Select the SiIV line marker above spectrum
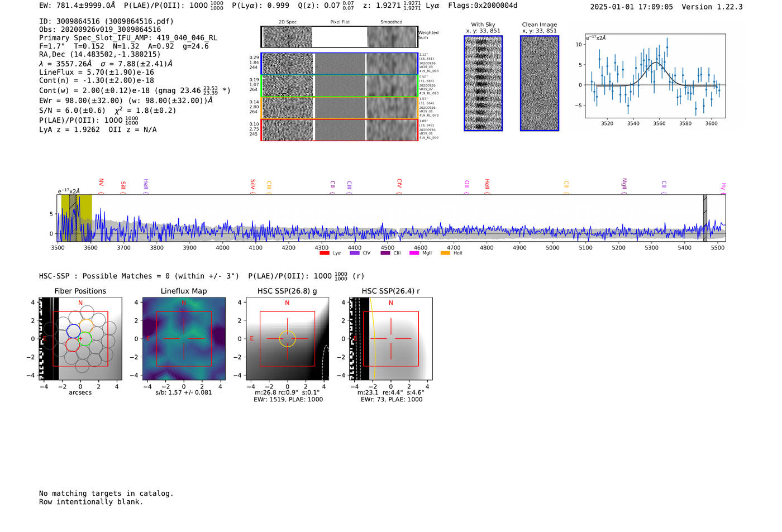Screen dimensions: 782x532 pyautogui.click(x=253, y=186)
